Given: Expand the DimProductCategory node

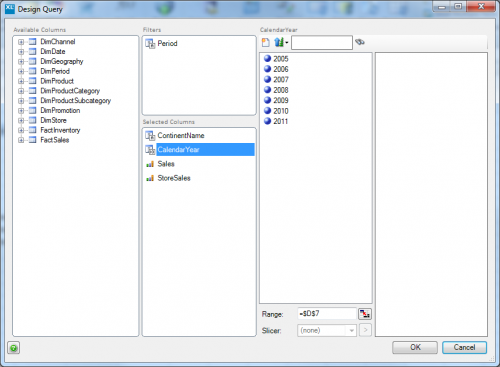Looking at the screenshot, I should (21, 91).
